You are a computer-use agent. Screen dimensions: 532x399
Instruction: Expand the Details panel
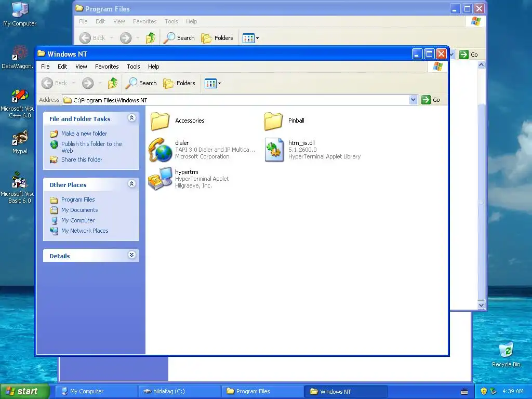pos(132,255)
